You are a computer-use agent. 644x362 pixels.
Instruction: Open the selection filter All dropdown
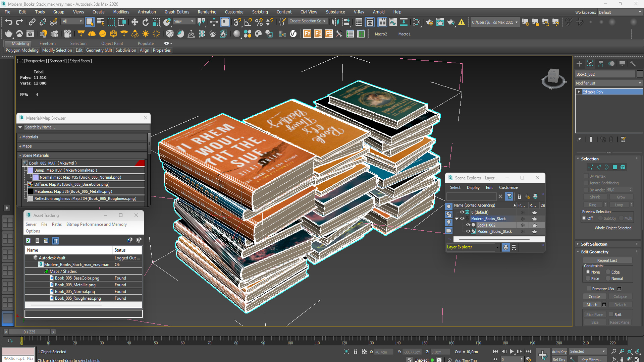point(72,21)
